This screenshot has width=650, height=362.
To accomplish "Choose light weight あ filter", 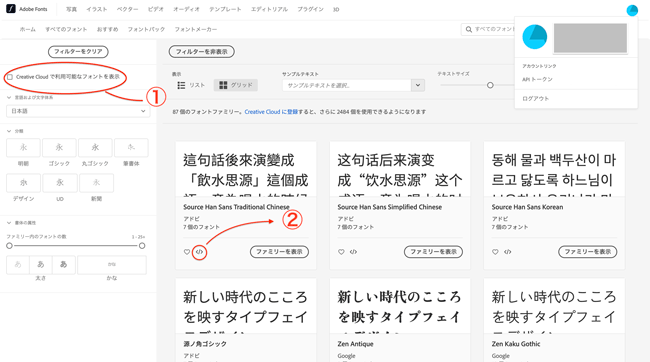I will point(18,265).
